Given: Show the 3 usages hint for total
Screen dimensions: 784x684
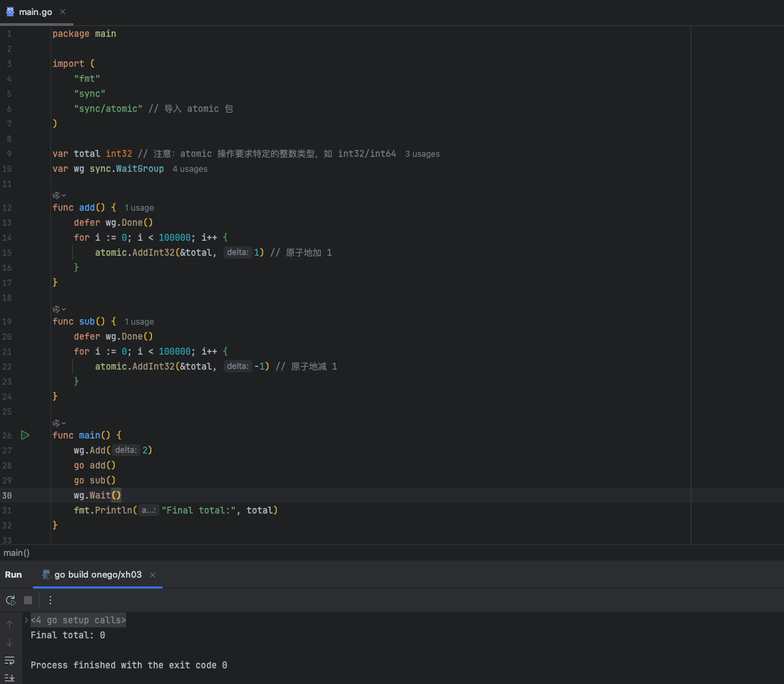Looking at the screenshot, I should [422, 154].
